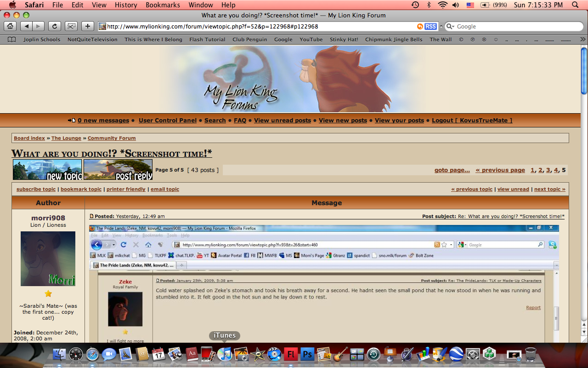Open the goto page... jump link

coord(452,170)
